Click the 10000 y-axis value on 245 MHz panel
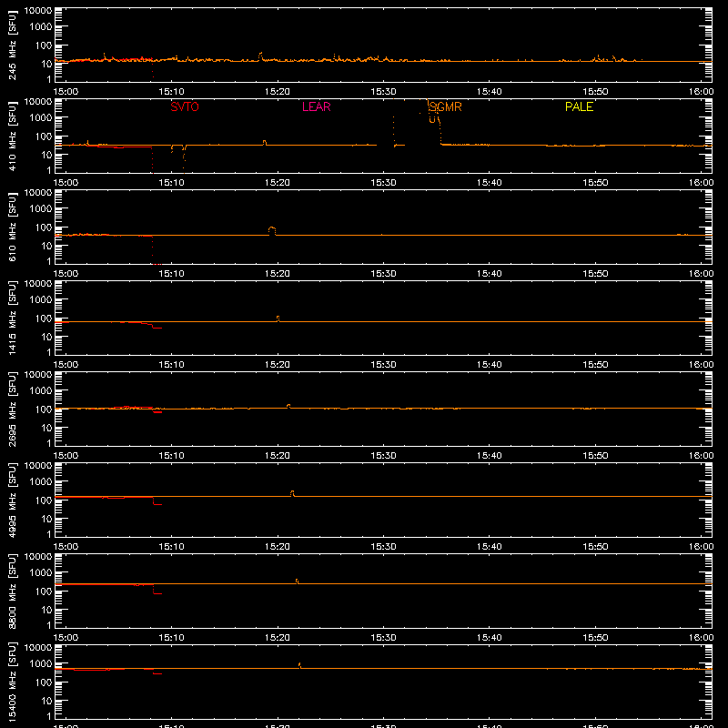 (38, 11)
